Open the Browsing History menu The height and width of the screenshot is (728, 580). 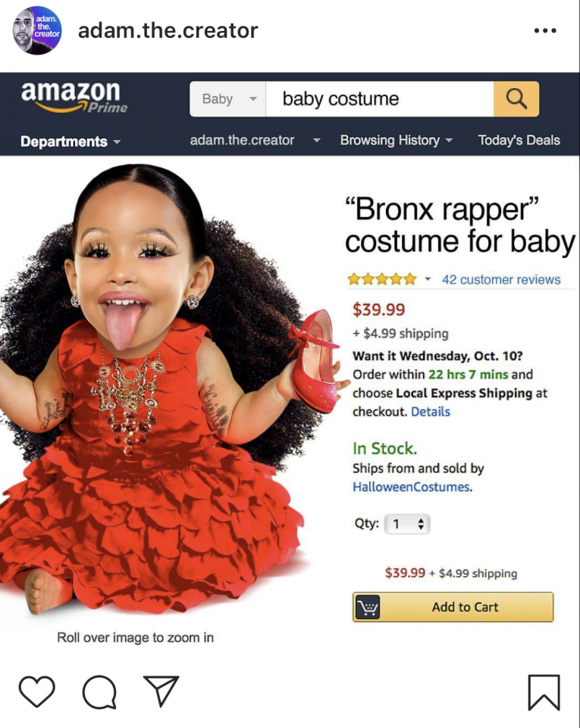tap(397, 140)
